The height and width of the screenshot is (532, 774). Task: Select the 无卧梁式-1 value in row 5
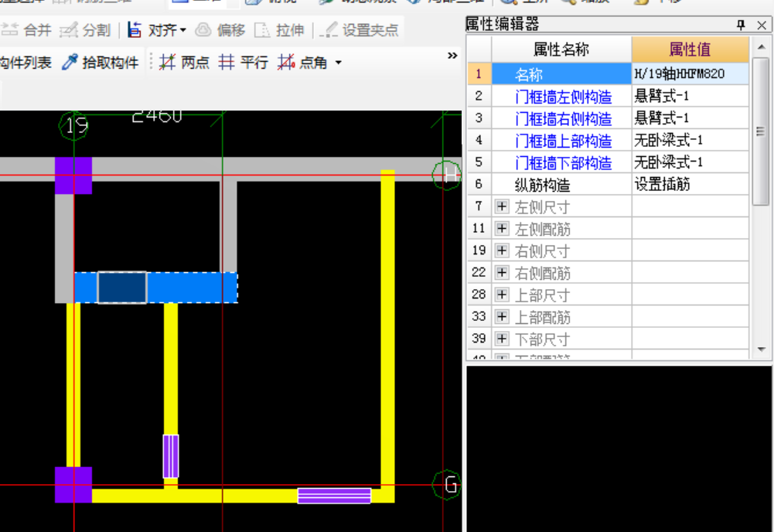[x=690, y=162]
